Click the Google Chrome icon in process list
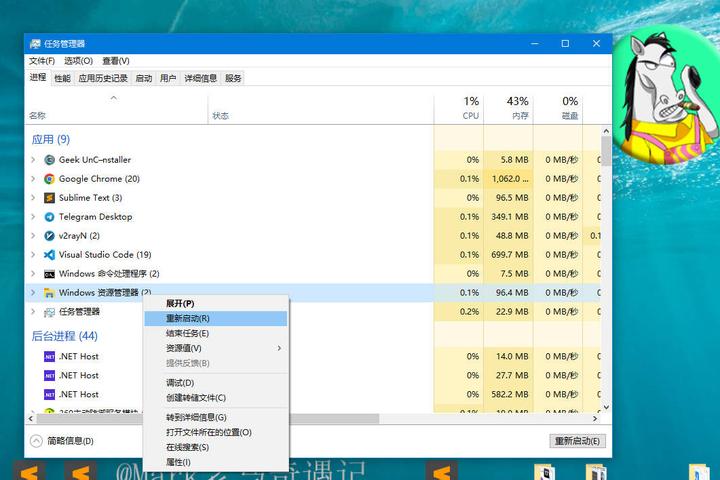 pos(49,179)
